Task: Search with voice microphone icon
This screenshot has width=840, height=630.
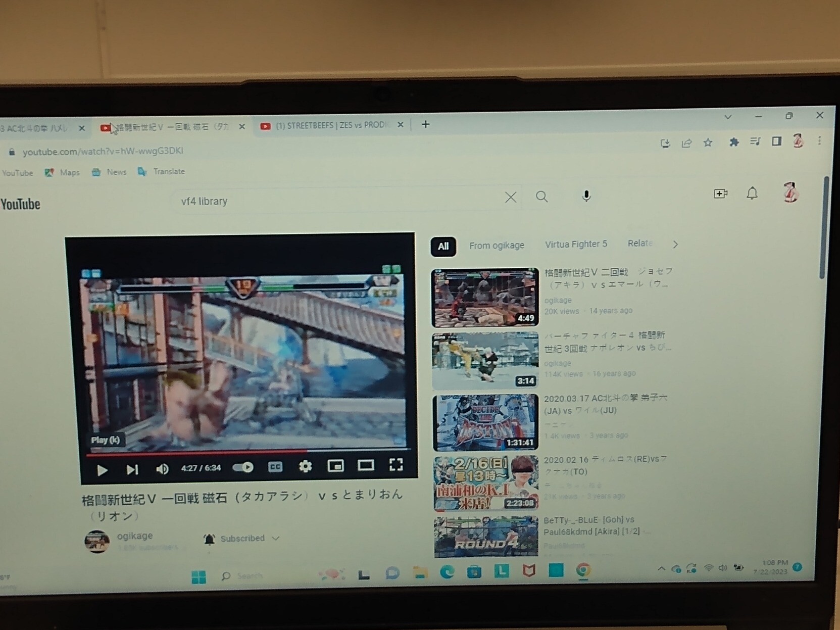Action: pyautogui.click(x=586, y=196)
